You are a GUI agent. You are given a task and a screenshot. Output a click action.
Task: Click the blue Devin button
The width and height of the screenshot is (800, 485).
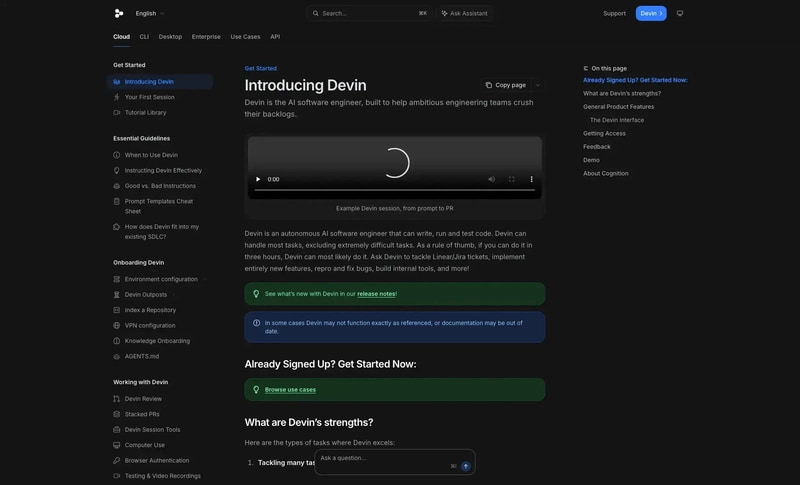click(651, 13)
